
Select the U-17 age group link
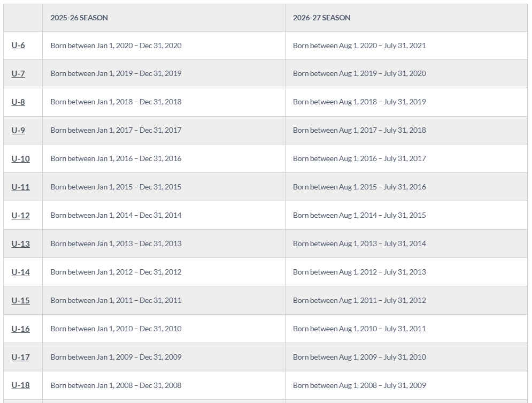click(20, 358)
